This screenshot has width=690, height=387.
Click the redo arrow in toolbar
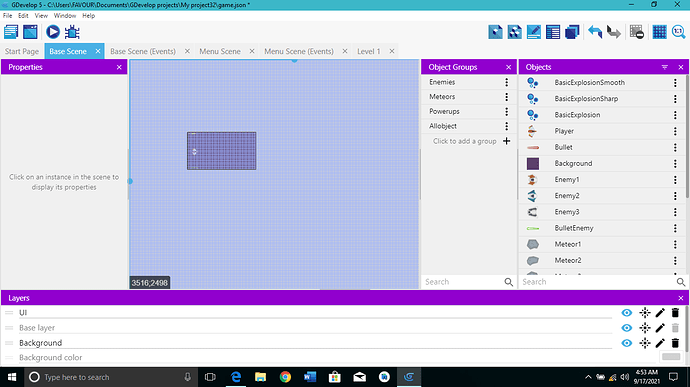click(613, 32)
